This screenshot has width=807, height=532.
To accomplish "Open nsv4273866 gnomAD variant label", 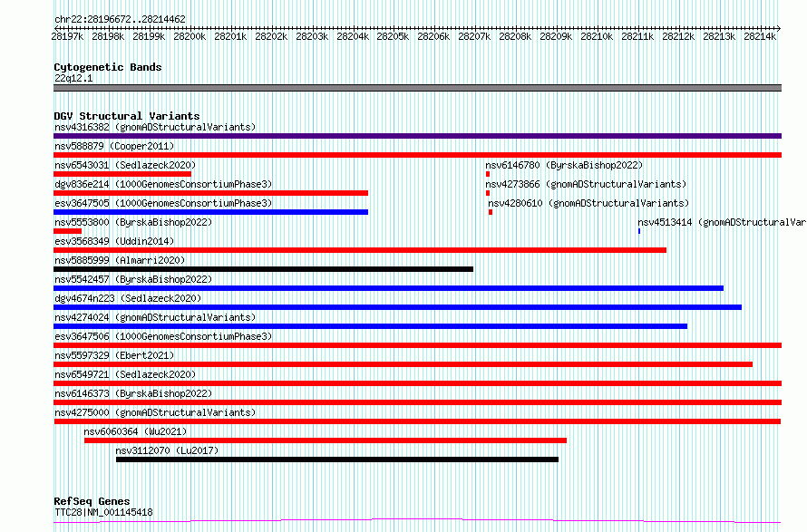I will [x=586, y=184].
